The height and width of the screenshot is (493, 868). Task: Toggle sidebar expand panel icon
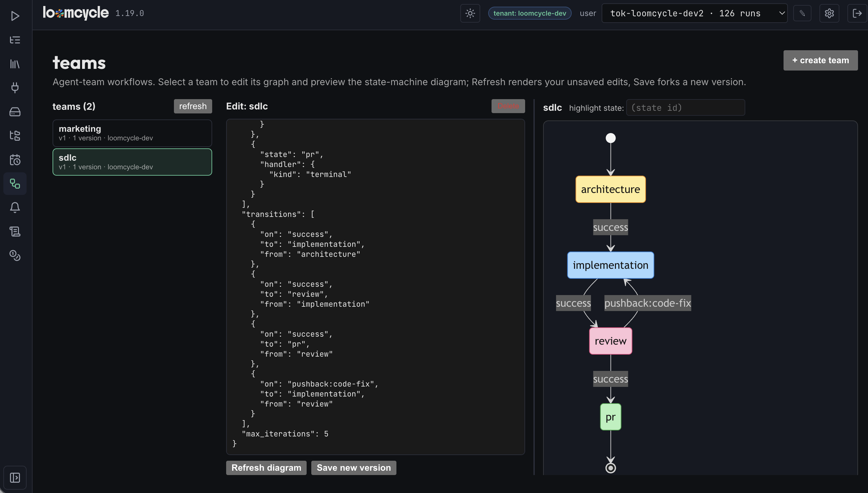point(15,477)
